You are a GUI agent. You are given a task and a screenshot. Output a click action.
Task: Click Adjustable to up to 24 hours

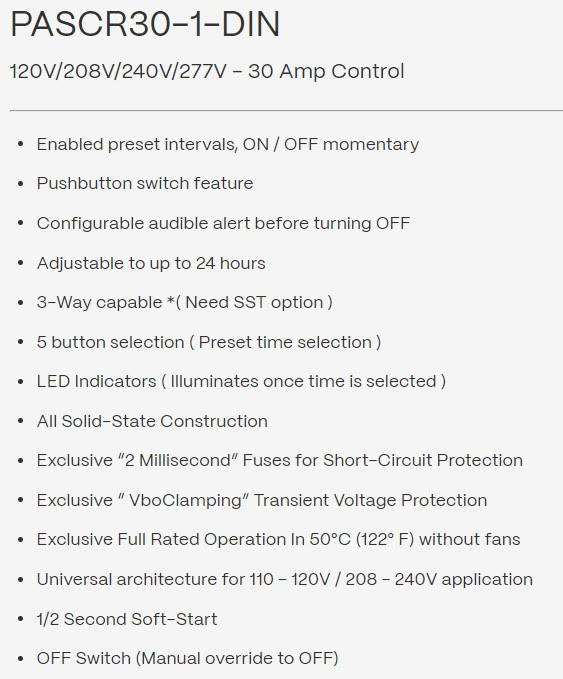(151, 263)
